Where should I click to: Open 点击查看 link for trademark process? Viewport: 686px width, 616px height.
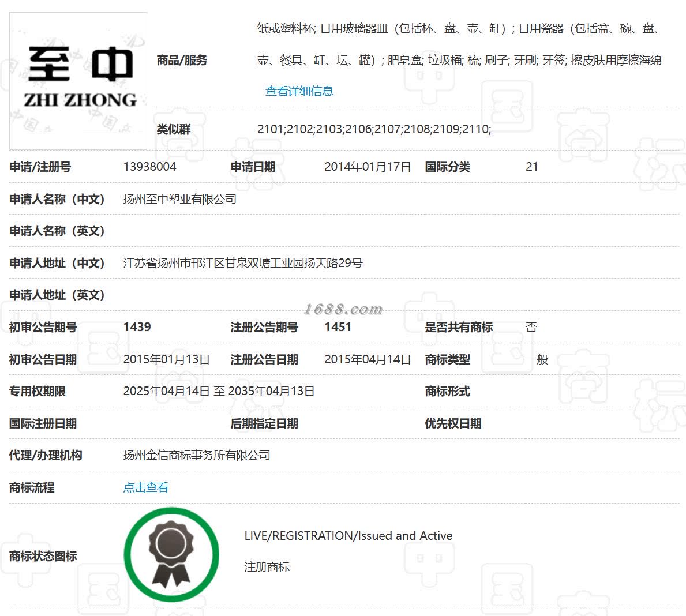[146, 487]
